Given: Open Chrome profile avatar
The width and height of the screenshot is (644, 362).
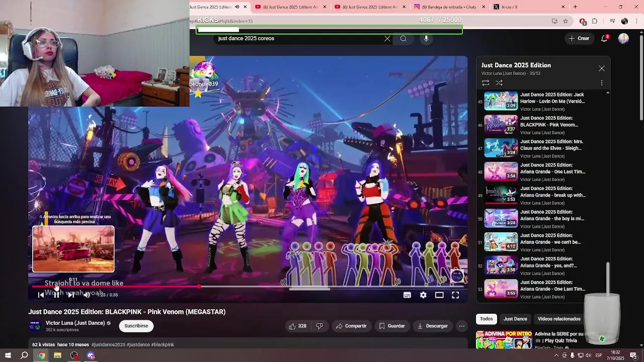Looking at the screenshot, I should tap(624, 21).
